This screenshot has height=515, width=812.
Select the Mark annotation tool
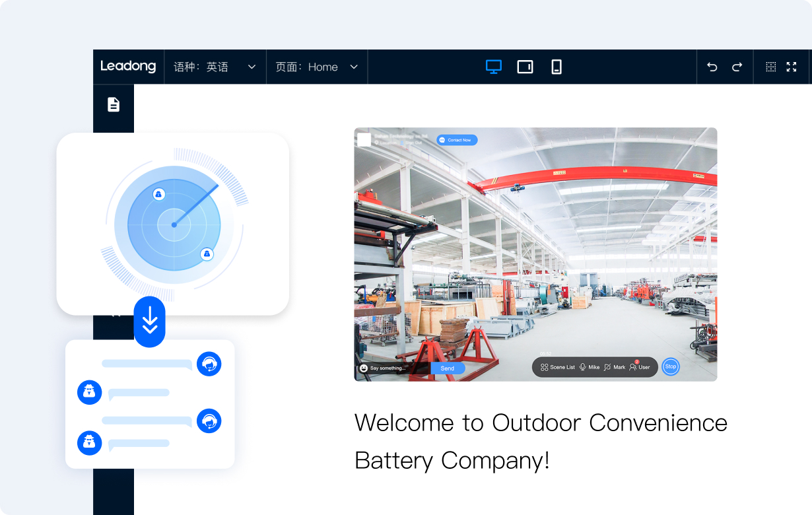coord(615,367)
